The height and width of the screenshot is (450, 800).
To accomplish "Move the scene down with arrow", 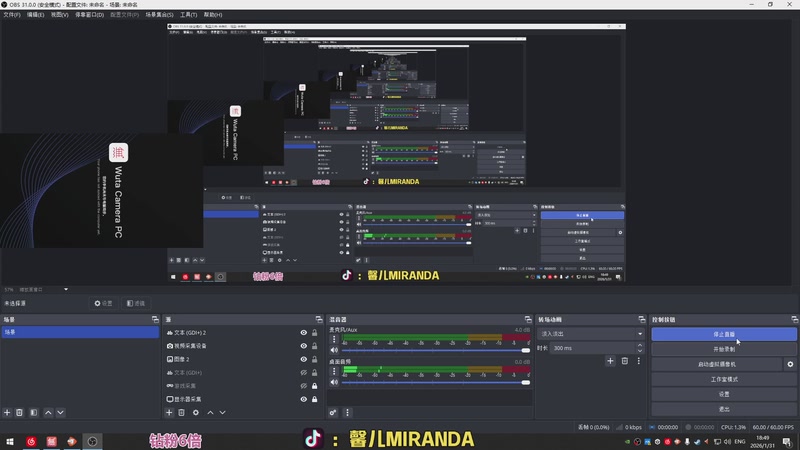I will coord(60,412).
